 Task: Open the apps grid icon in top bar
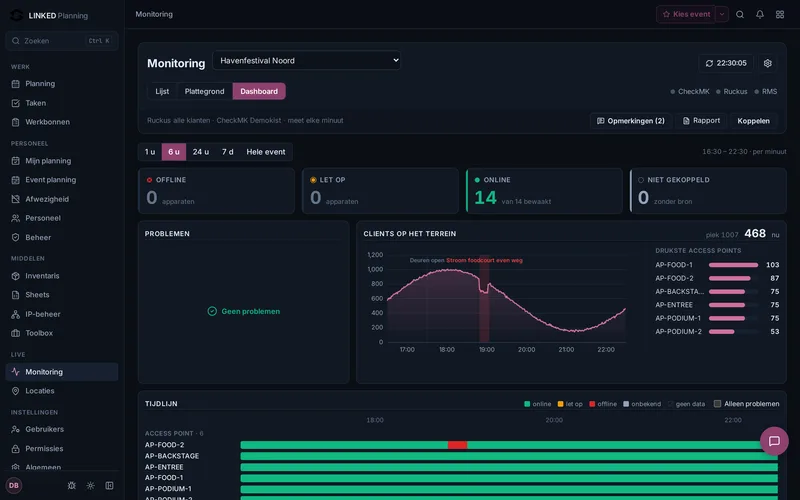(780, 14)
